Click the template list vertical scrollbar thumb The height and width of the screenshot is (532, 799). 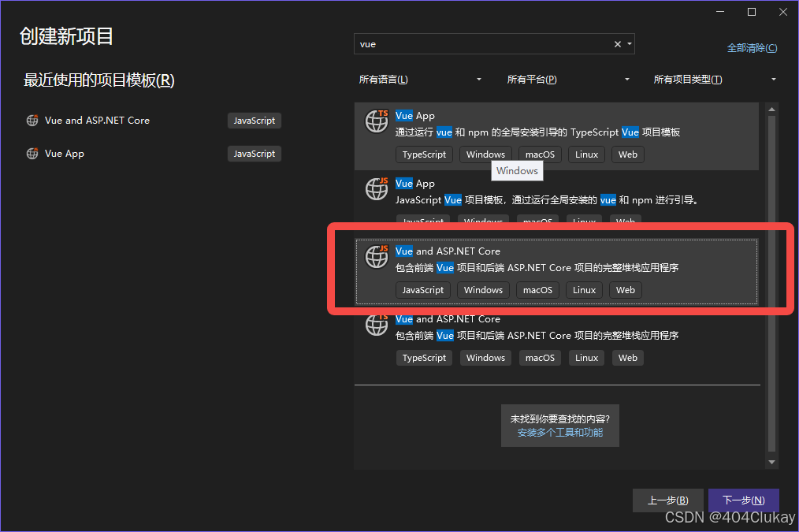771,284
